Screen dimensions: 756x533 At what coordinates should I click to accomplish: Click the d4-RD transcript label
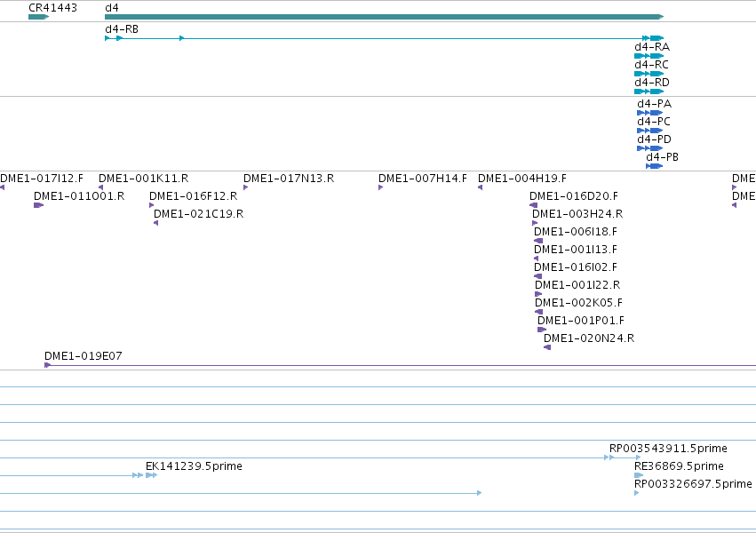pos(652,83)
